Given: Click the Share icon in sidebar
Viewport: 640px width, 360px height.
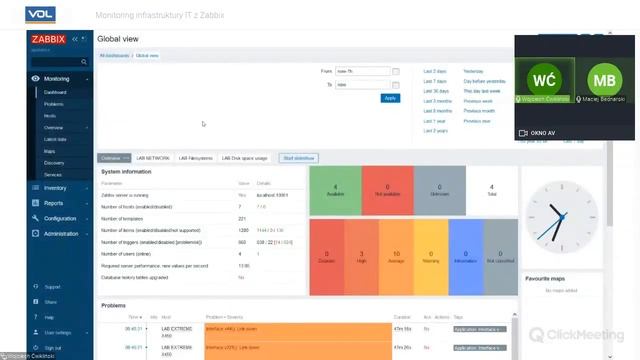Looking at the screenshot, I should (x=36, y=302).
